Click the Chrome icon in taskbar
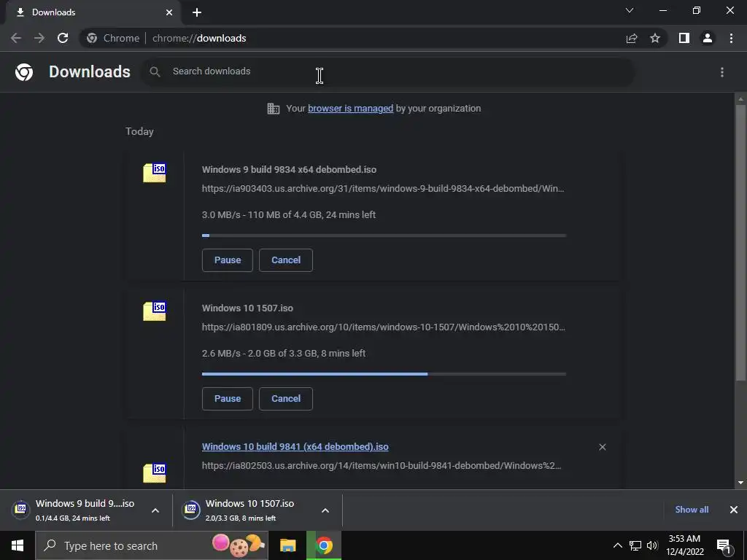747x560 pixels. (324, 545)
